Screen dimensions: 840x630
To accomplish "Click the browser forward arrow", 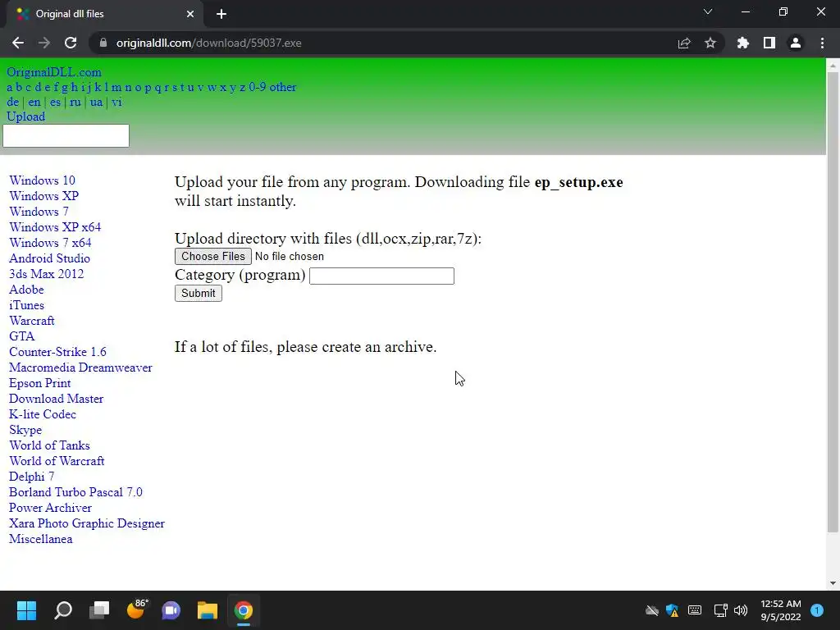I will pyautogui.click(x=44, y=43).
